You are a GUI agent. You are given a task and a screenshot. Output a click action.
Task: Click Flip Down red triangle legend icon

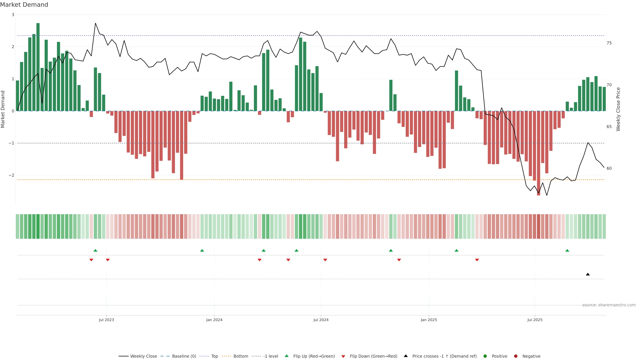pyautogui.click(x=343, y=356)
